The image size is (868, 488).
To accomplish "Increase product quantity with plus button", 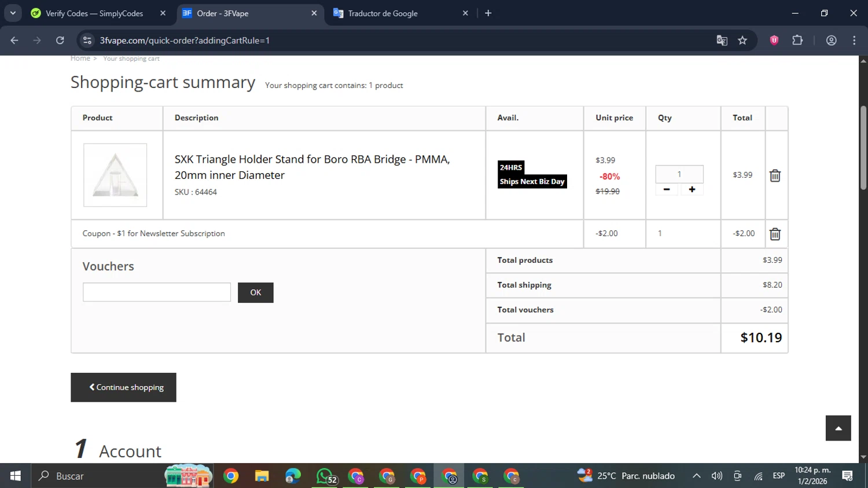I will click(x=692, y=189).
